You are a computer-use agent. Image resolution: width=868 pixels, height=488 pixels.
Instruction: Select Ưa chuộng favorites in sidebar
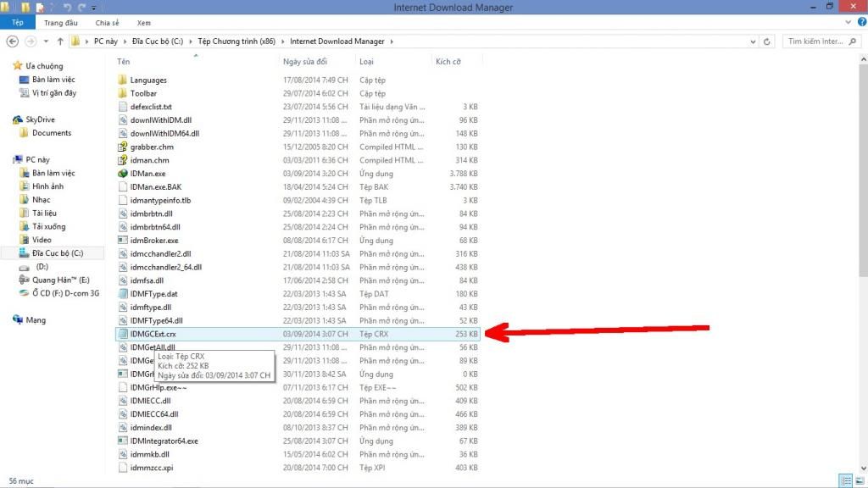click(x=38, y=66)
